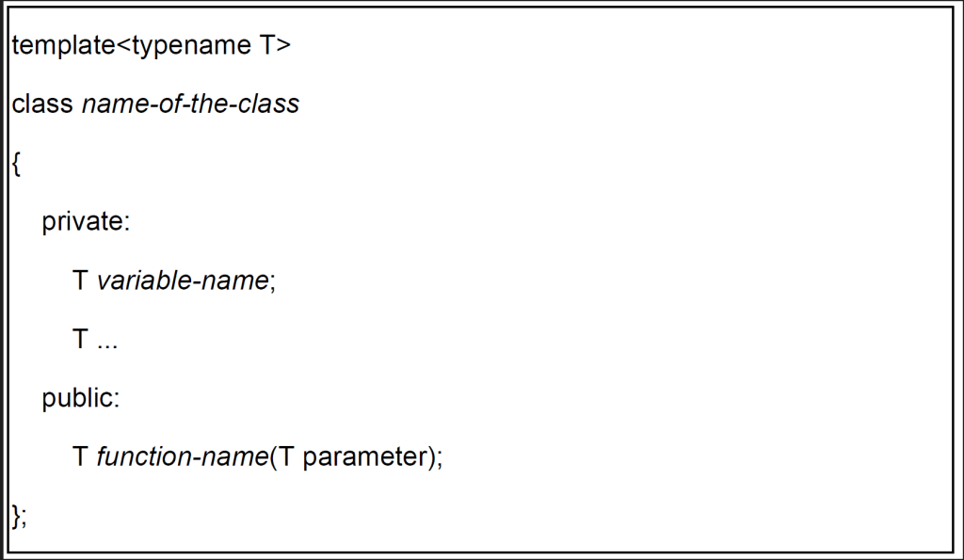
Task: Click the 'T' before variable-name
Action: click(80, 280)
